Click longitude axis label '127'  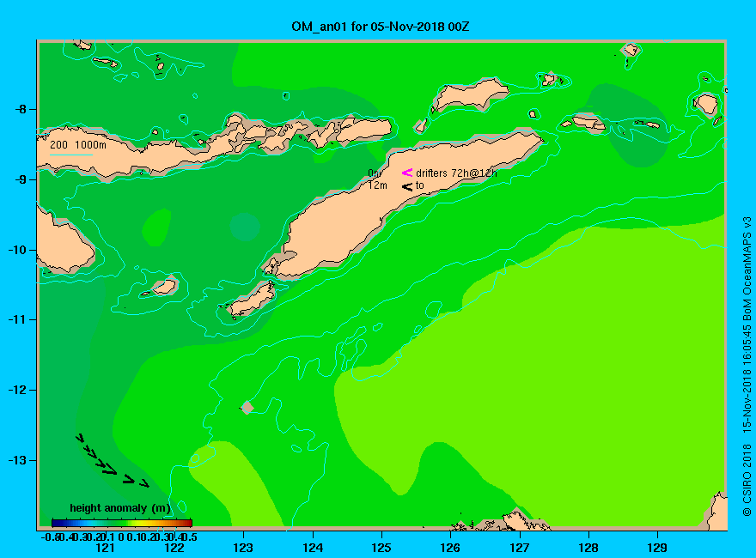coord(519,548)
